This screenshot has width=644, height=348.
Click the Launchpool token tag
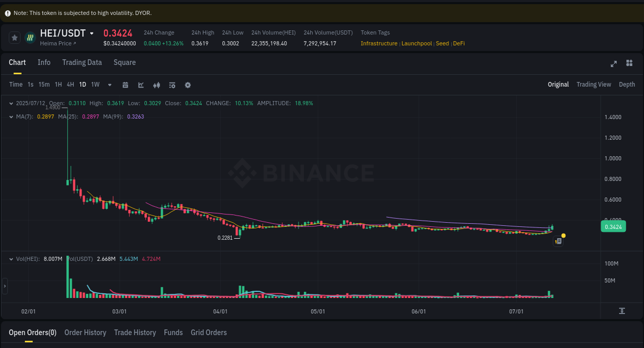tap(417, 43)
